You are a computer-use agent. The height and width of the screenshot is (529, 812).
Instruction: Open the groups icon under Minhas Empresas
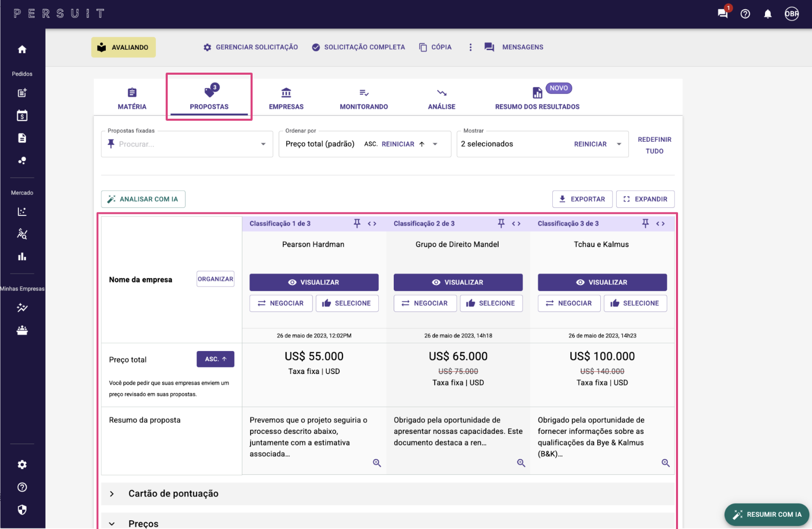pyautogui.click(x=22, y=330)
